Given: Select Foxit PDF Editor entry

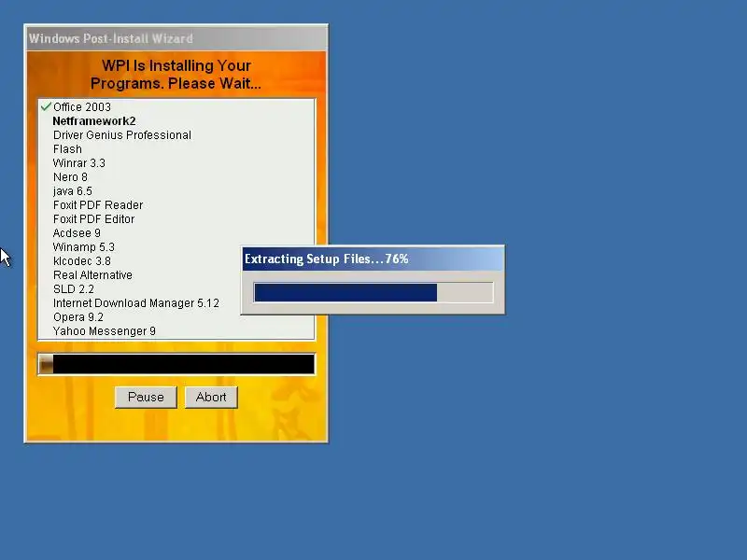Looking at the screenshot, I should tap(94, 219).
